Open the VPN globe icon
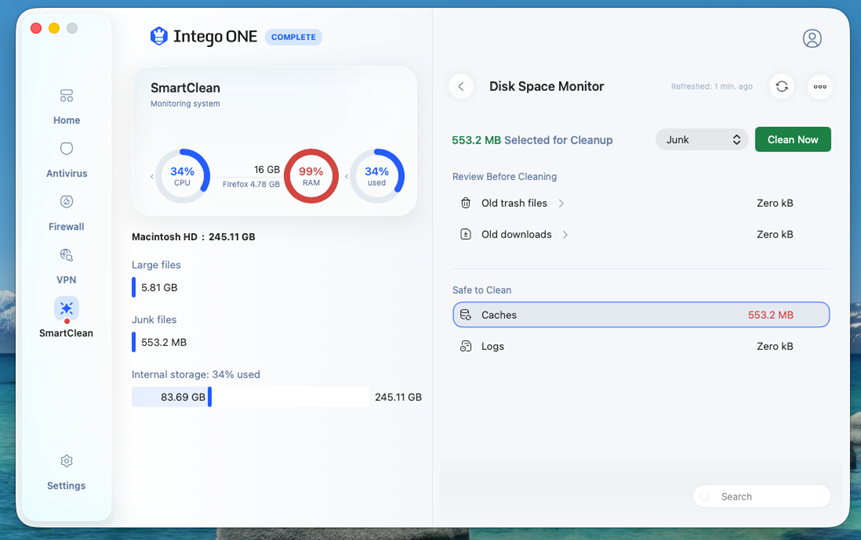Image resolution: width=861 pixels, height=540 pixels. click(66, 255)
